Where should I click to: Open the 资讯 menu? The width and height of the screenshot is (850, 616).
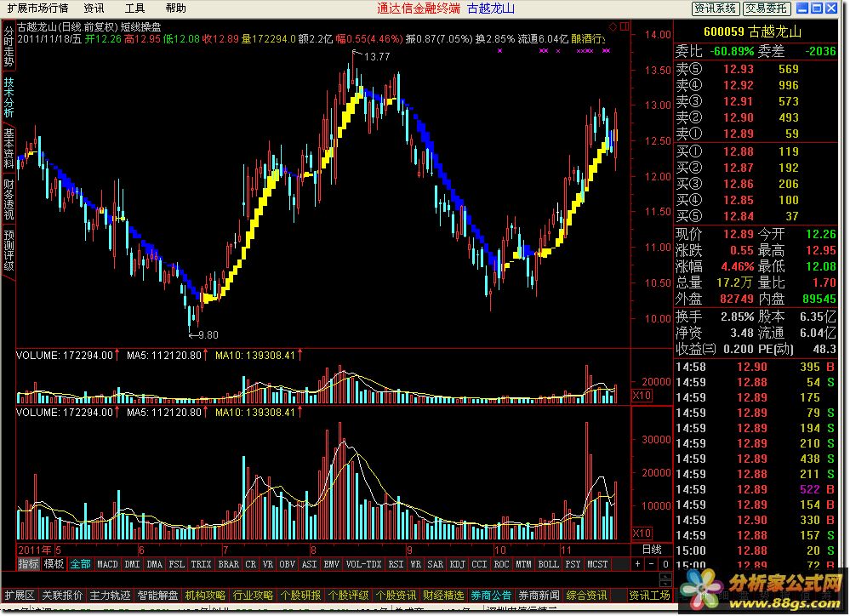pyautogui.click(x=94, y=9)
